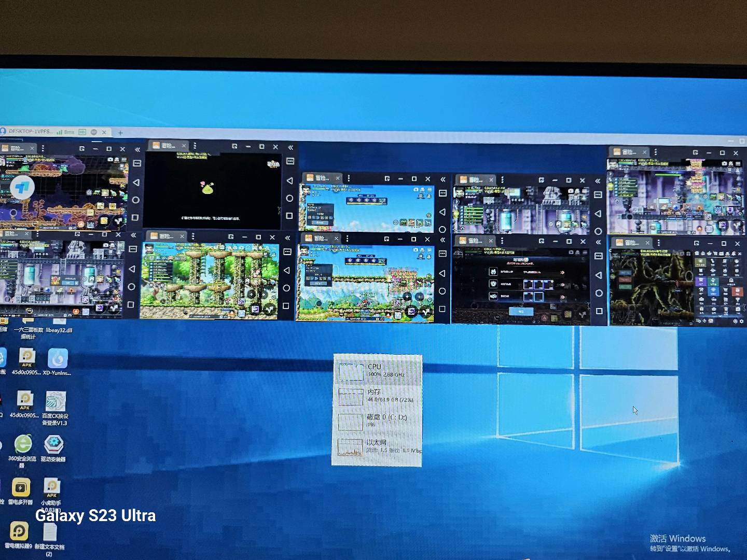Open three-dot menu of the forest-map emulator

(x=193, y=236)
